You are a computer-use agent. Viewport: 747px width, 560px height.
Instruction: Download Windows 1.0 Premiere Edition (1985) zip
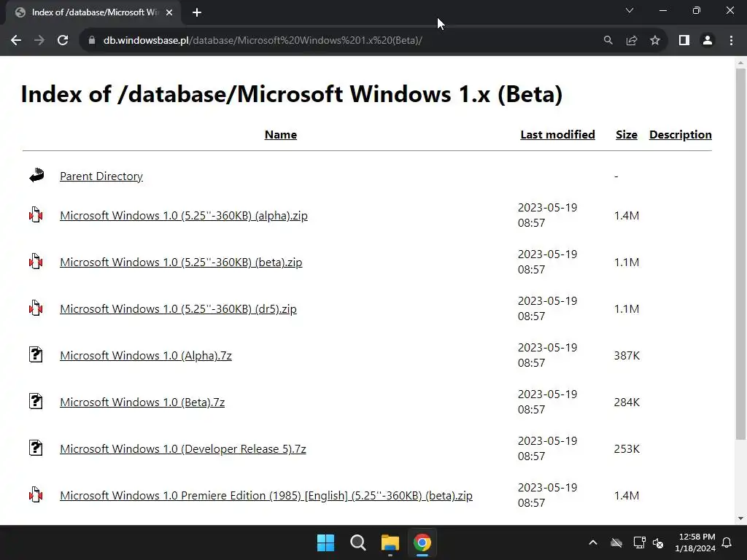point(266,496)
